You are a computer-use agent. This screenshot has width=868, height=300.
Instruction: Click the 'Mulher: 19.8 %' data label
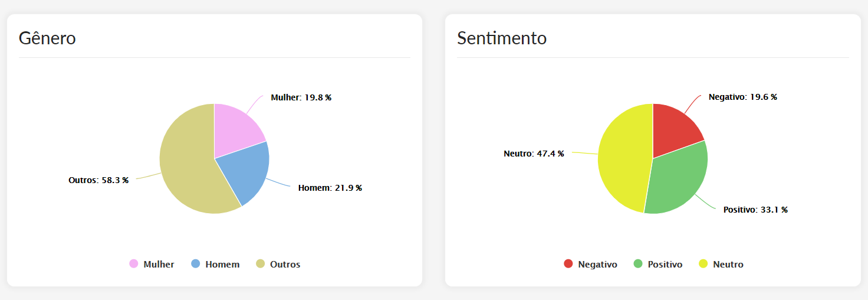[301, 97]
